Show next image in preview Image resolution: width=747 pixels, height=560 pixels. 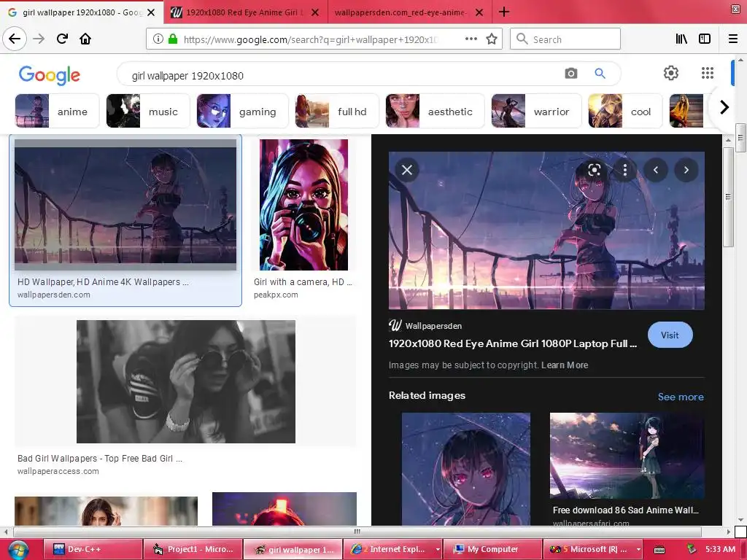[686, 170]
